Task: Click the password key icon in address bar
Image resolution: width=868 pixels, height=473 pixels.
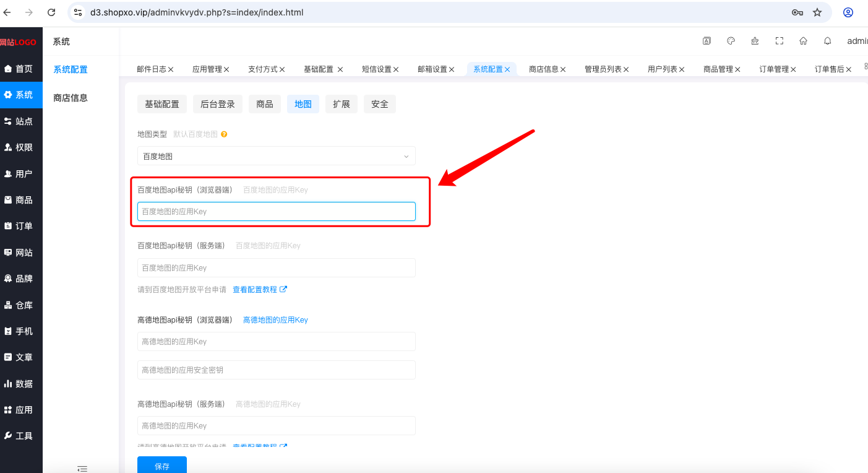Action: coord(797,12)
